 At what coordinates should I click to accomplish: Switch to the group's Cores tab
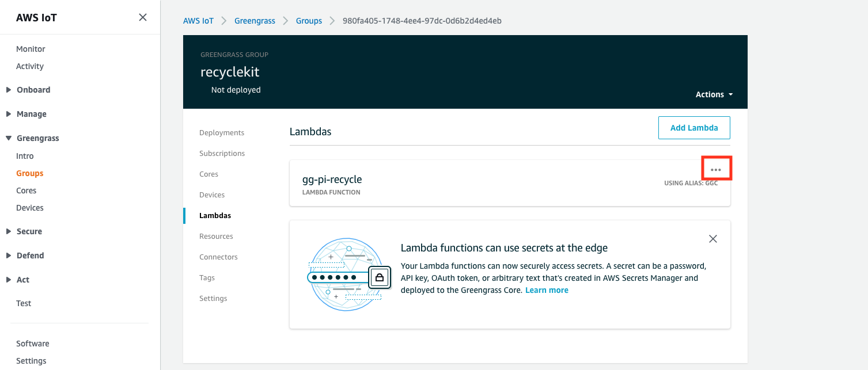(x=209, y=174)
